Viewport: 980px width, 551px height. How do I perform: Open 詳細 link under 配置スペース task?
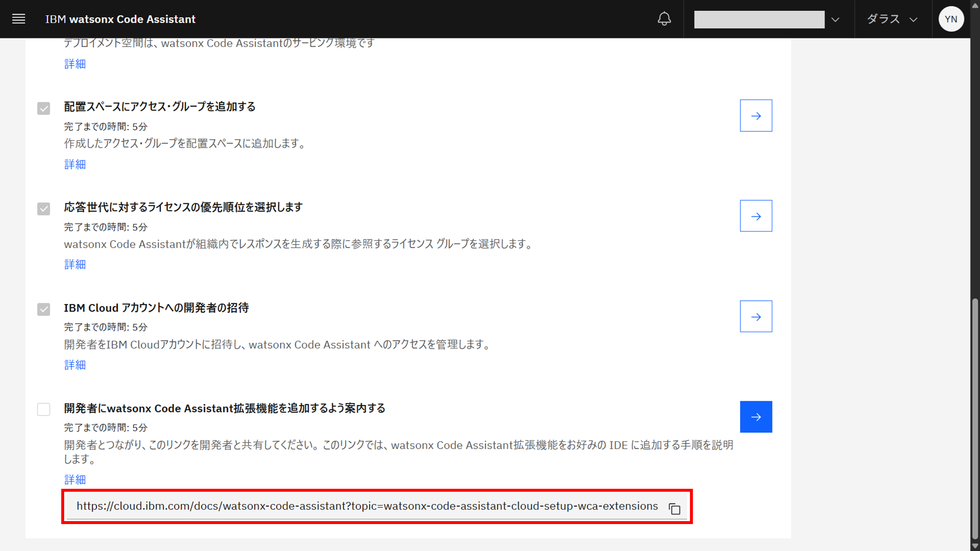coord(75,165)
